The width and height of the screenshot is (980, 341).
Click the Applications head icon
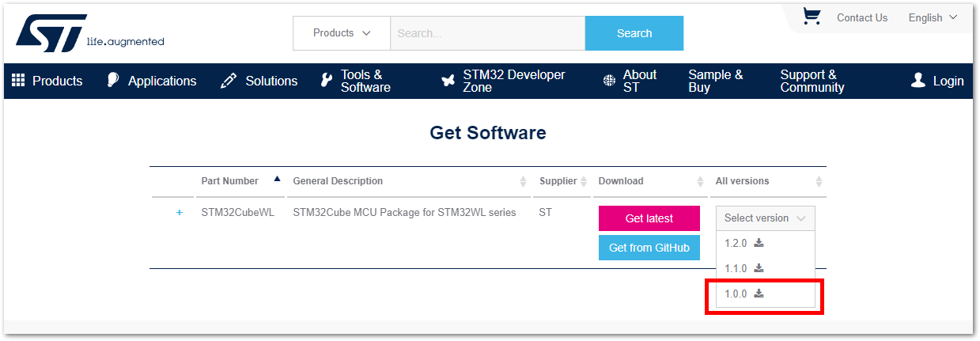click(x=113, y=80)
